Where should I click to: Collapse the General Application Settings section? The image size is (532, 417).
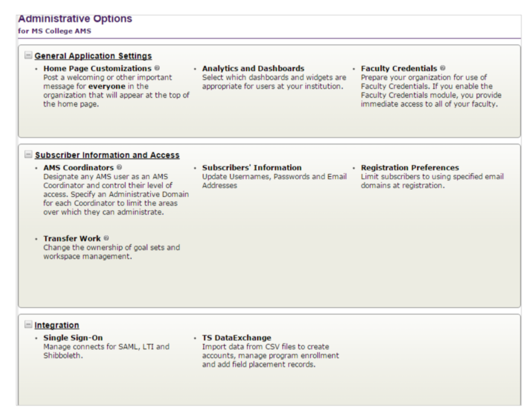(28, 55)
